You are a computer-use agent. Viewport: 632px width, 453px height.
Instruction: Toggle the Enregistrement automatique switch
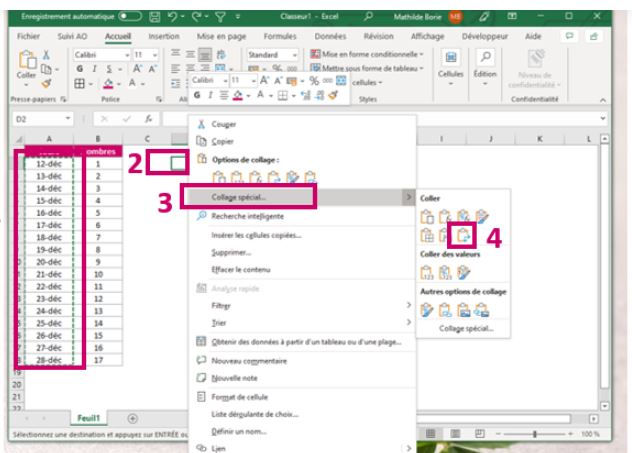tap(130, 17)
